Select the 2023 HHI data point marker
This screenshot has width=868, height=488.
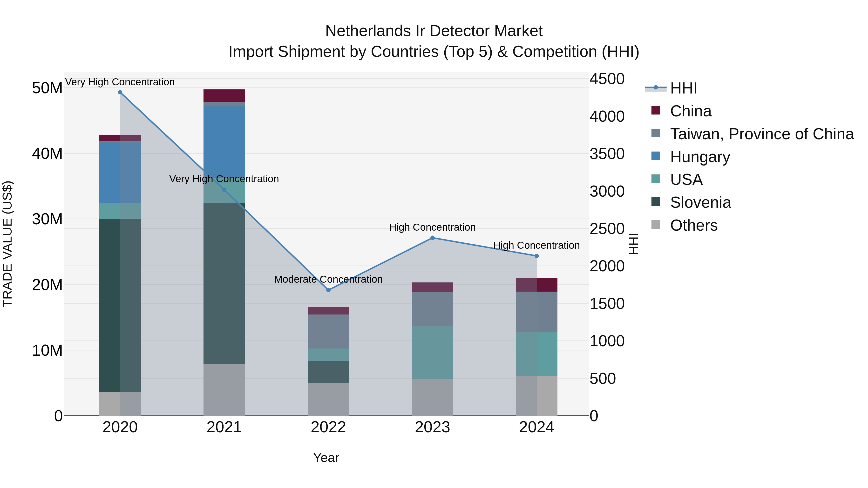[433, 238]
